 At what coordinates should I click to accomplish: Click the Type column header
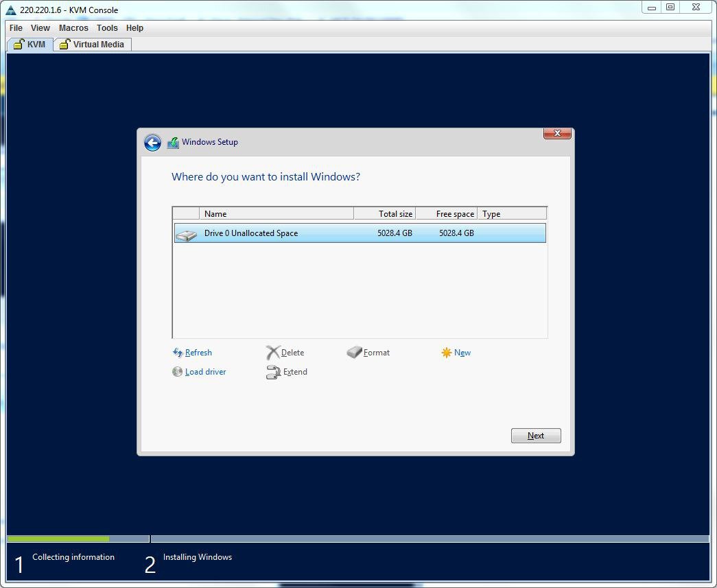(512, 213)
